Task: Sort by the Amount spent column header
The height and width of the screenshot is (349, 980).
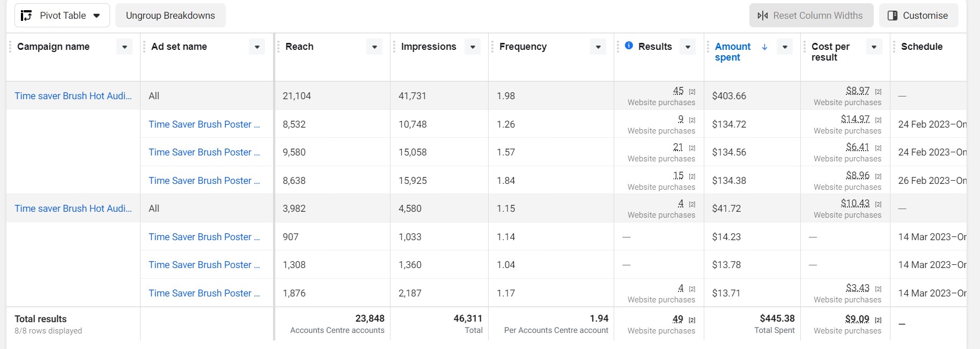Action: pyautogui.click(x=733, y=51)
